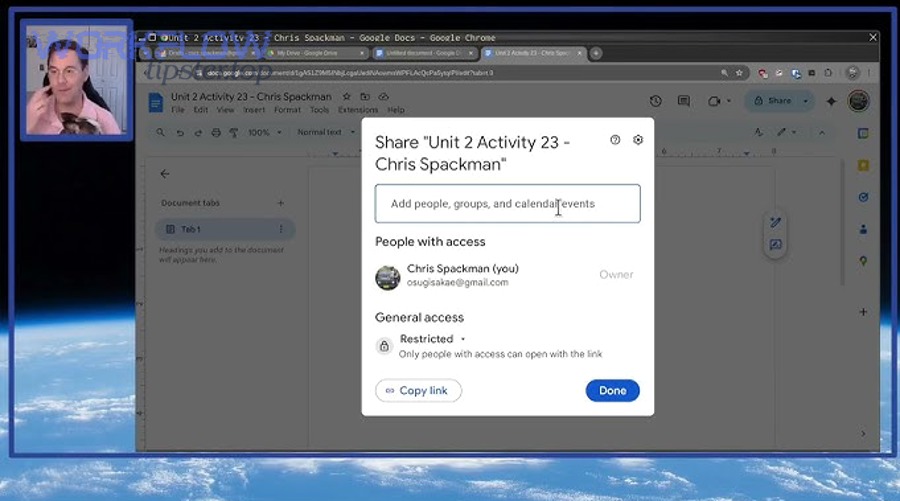Open the Keep notes side panel icon

point(863,166)
